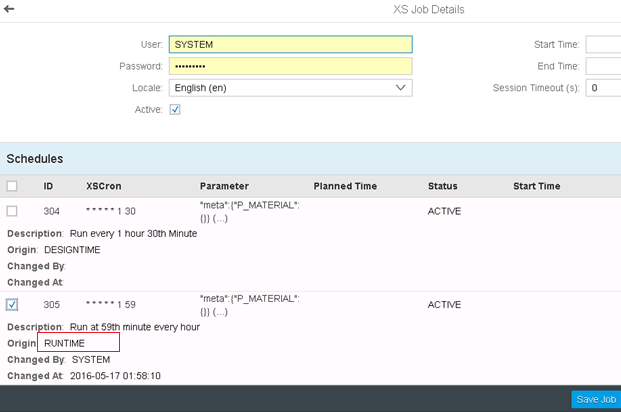Click the Password field
Image resolution: width=621 pixels, height=412 pixels.
pos(290,66)
